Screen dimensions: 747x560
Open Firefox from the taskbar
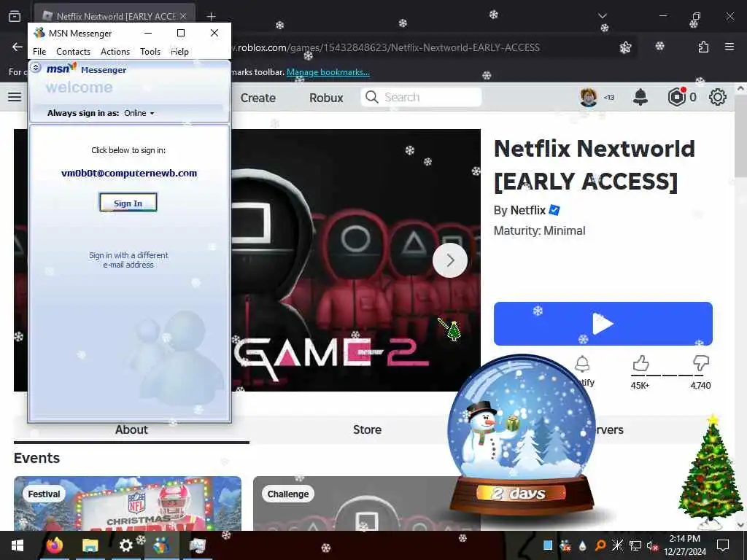point(54,545)
